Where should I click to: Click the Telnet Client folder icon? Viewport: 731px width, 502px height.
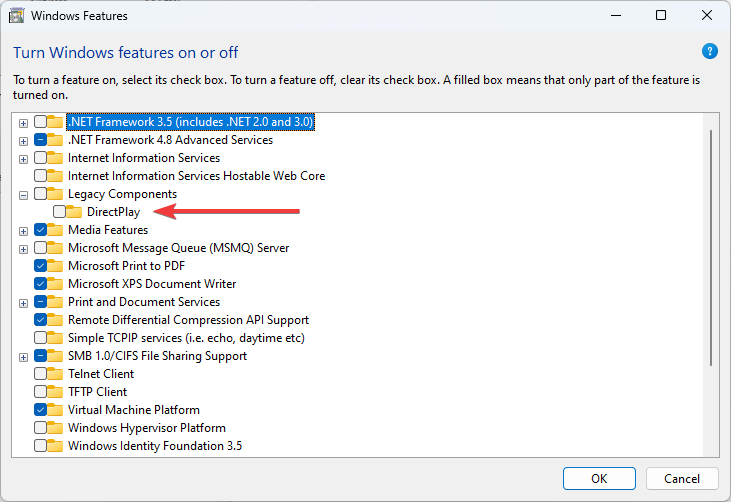point(55,374)
